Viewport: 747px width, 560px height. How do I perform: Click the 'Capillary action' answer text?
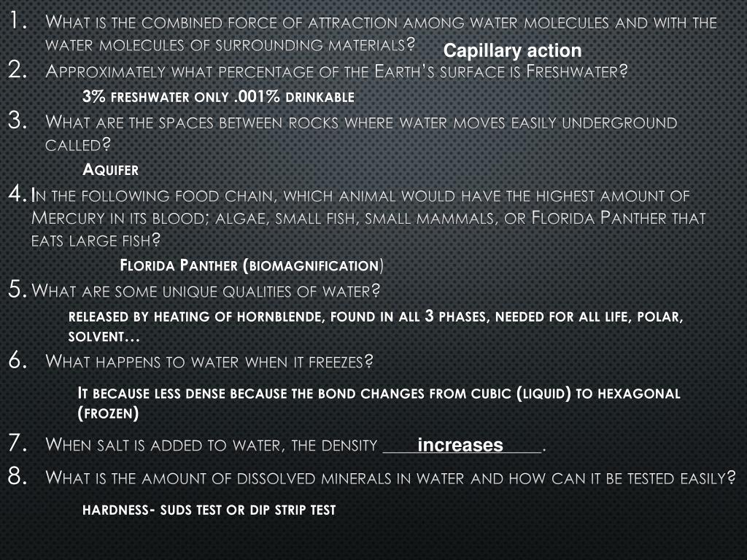pos(512,51)
